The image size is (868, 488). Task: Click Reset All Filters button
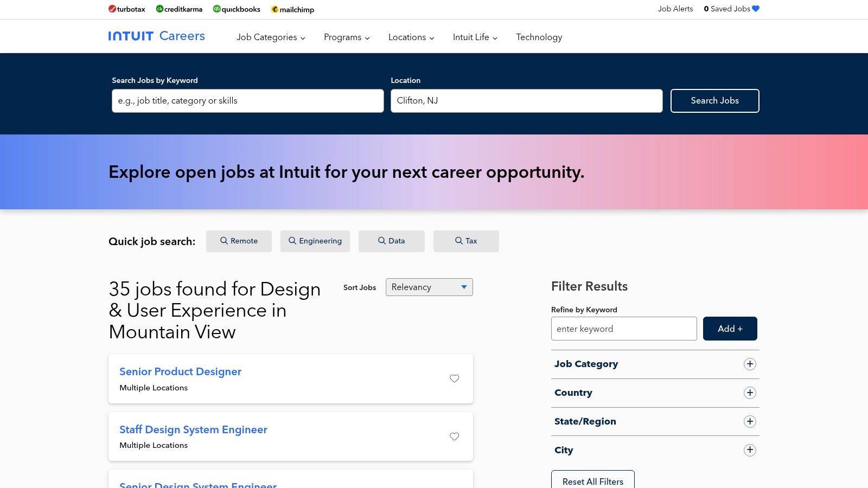pyautogui.click(x=593, y=479)
